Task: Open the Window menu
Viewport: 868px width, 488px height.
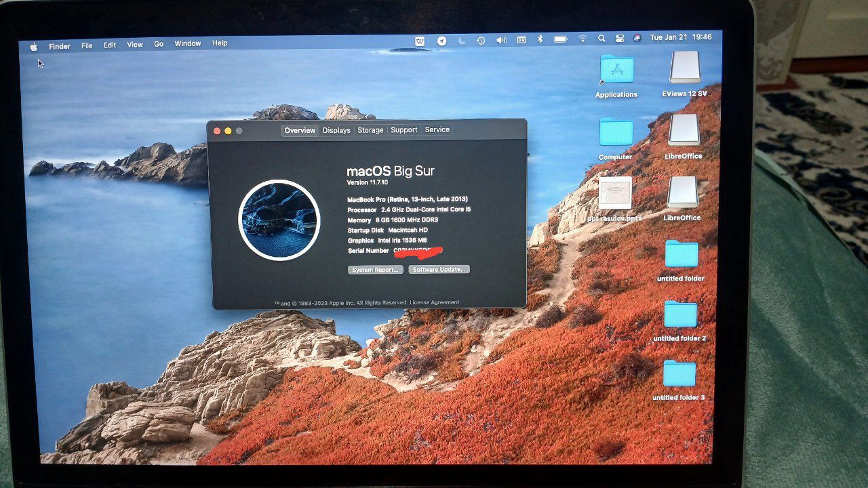Action: [x=188, y=43]
